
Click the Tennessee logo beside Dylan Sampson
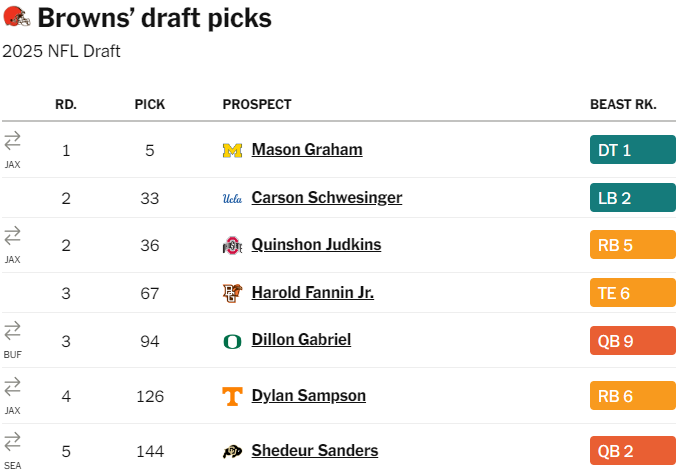point(232,397)
